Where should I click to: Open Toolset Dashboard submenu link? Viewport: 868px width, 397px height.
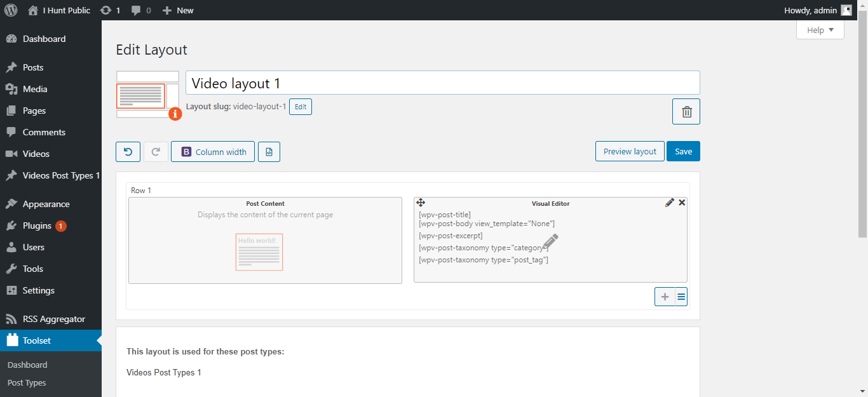[x=27, y=365]
